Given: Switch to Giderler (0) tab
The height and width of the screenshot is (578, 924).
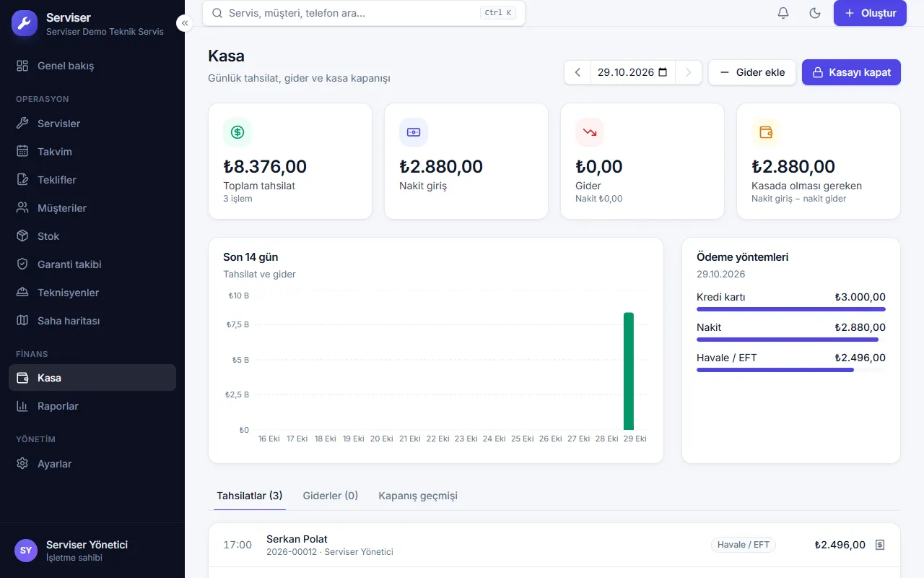Looking at the screenshot, I should click(331, 496).
